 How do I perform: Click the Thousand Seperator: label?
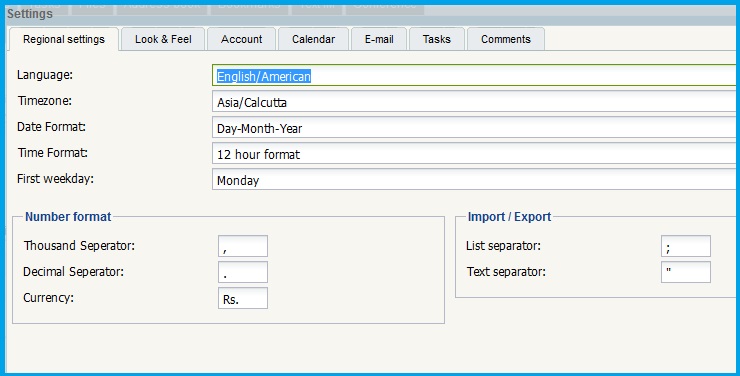coord(79,246)
